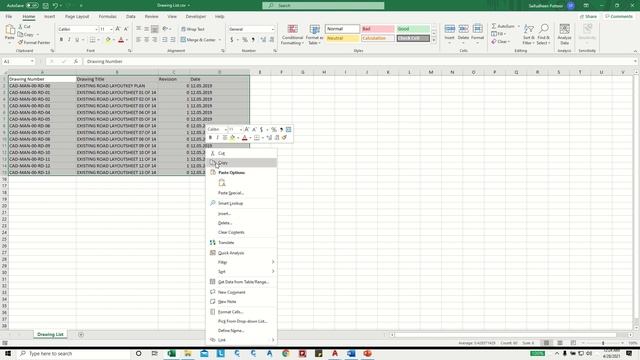Screen dimensions: 640x360
Task: Toggle Bold in the floating mini toolbar
Action: 210,138
